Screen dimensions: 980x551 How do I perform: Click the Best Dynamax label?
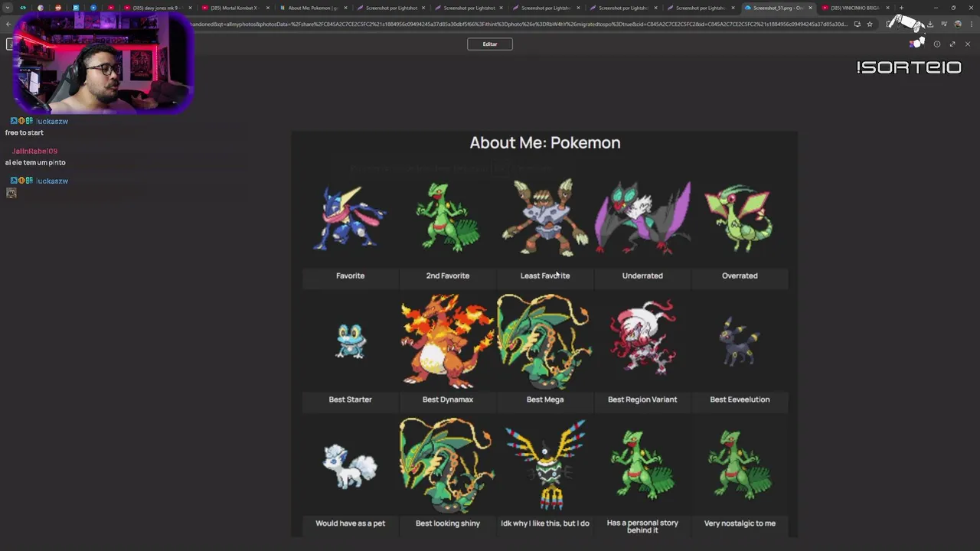click(x=448, y=399)
